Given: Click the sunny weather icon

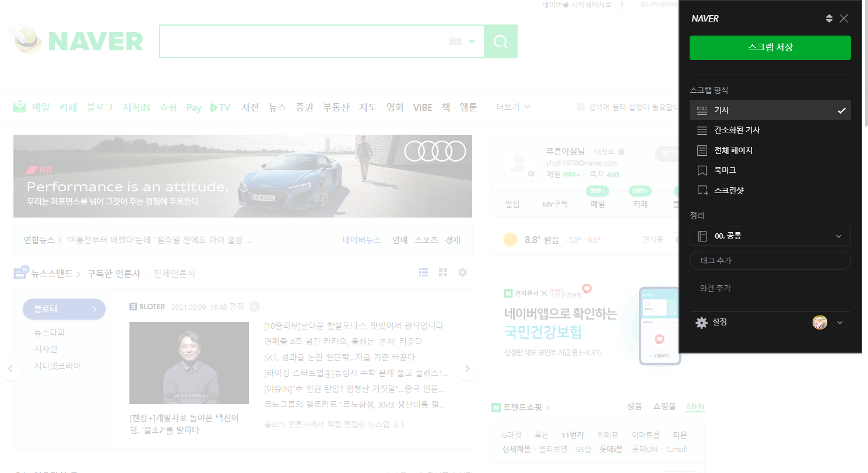Looking at the screenshot, I should click(x=511, y=240).
